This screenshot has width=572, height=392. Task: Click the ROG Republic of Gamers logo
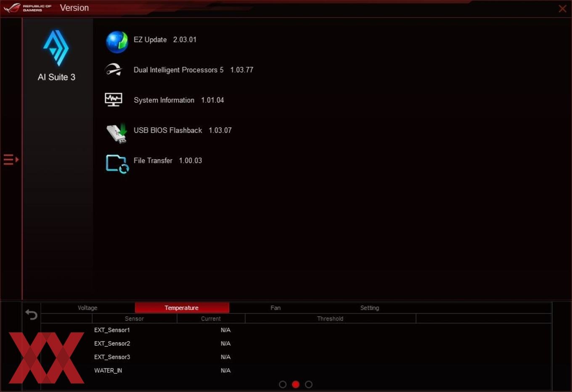point(28,8)
